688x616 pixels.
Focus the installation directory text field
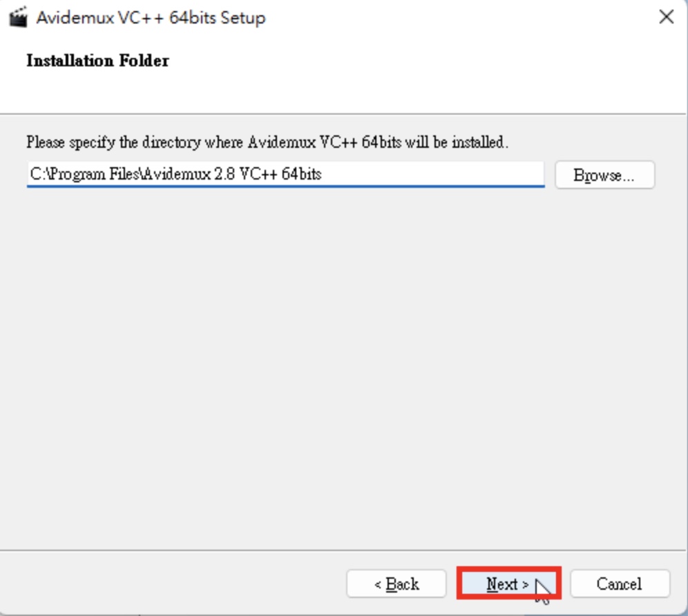tap(286, 174)
